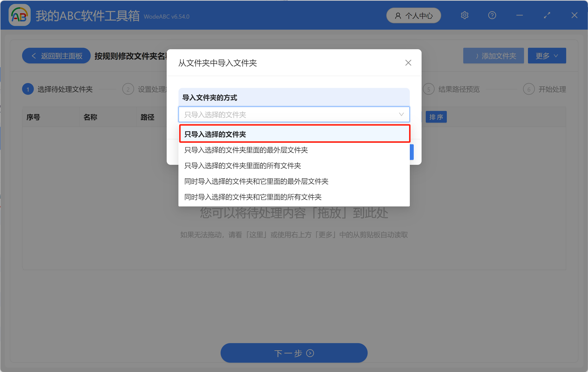
Task: Click the 开始处理 step
Action: [552, 89]
